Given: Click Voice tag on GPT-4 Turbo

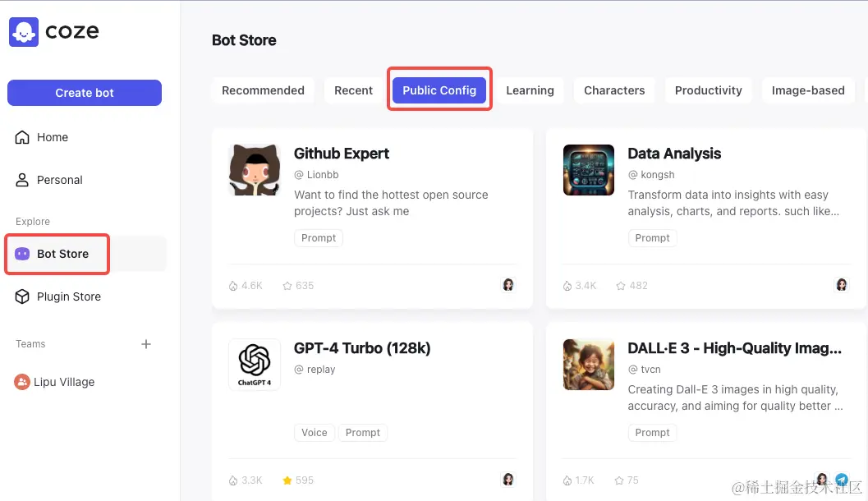Looking at the screenshot, I should click(315, 433).
